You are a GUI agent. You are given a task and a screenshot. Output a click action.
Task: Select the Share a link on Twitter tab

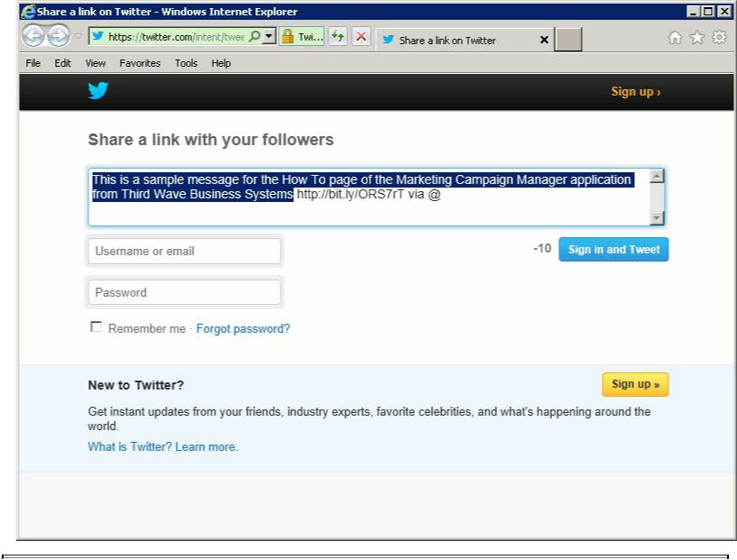click(x=447, y=41)
